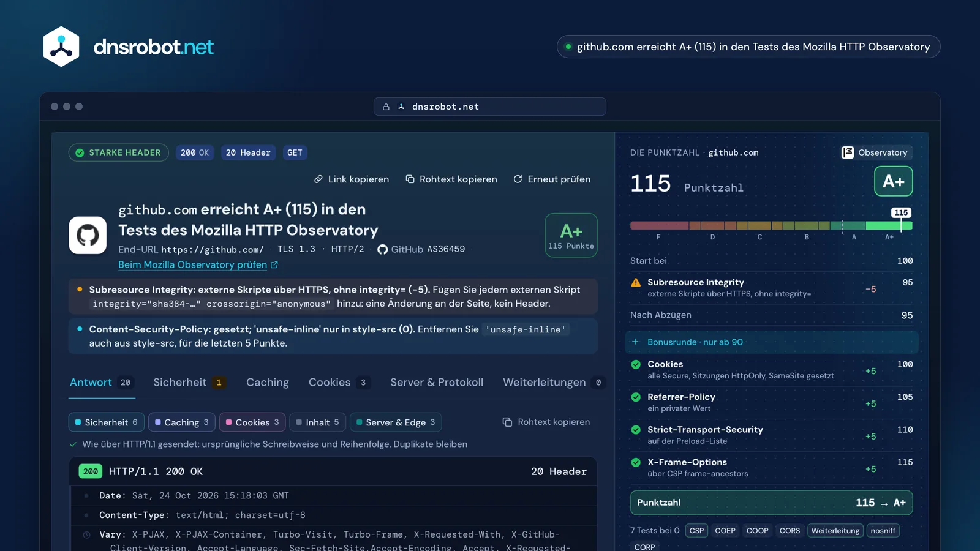Click the 20 Header badge near top
Image resolution: width=980 pixels, height=551 pixels.
248,152
